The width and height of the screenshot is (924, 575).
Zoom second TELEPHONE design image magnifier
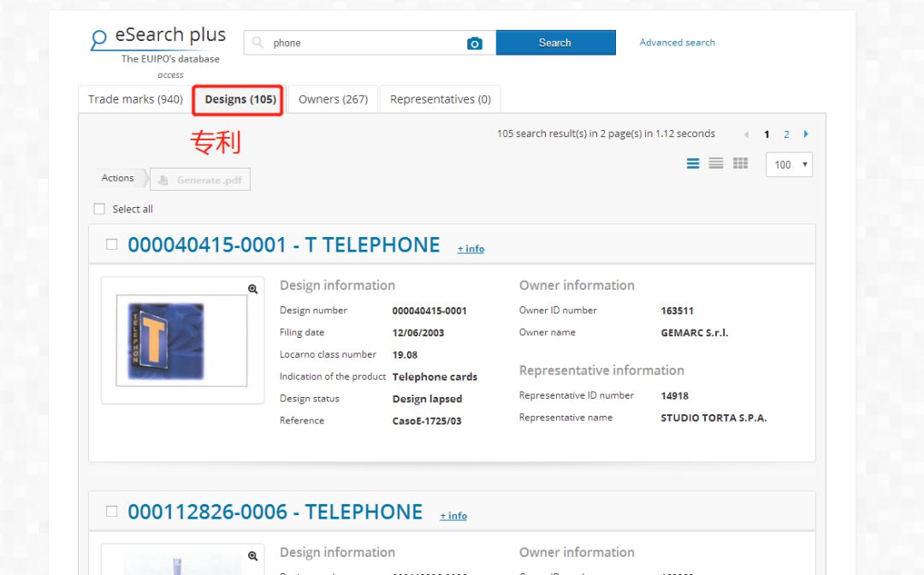click(x=252, y=555)
